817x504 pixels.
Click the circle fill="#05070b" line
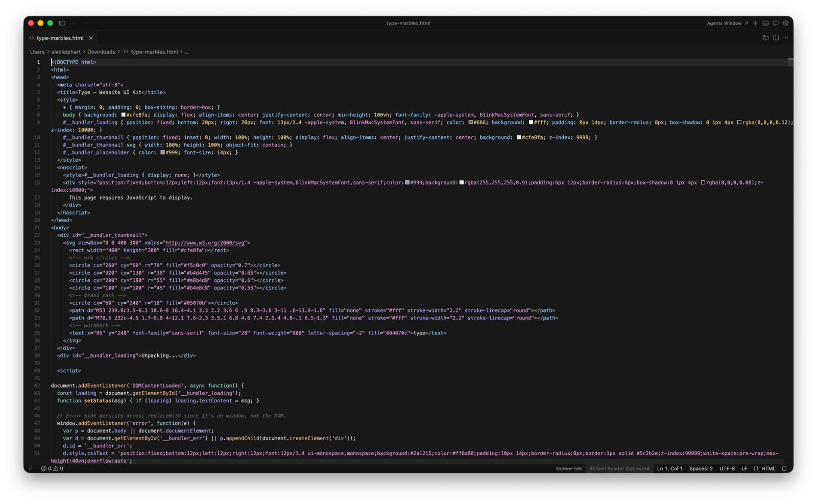point(153,303)
